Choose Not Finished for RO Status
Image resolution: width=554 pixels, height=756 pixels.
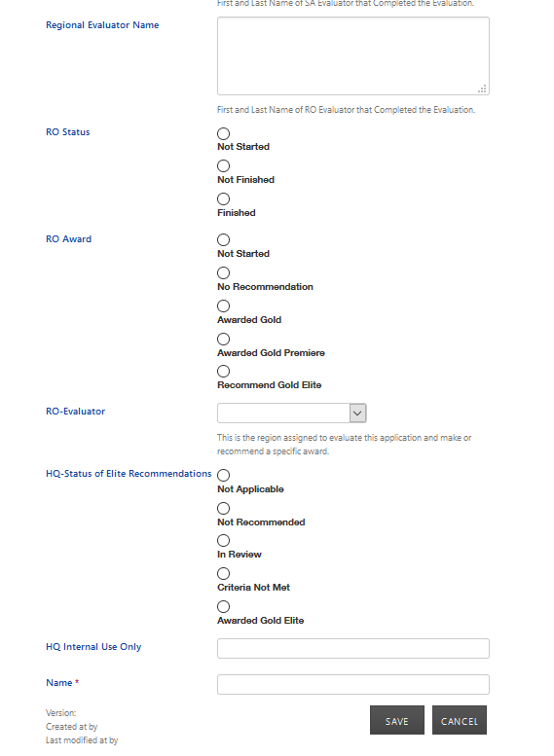(x=223, y=165)
